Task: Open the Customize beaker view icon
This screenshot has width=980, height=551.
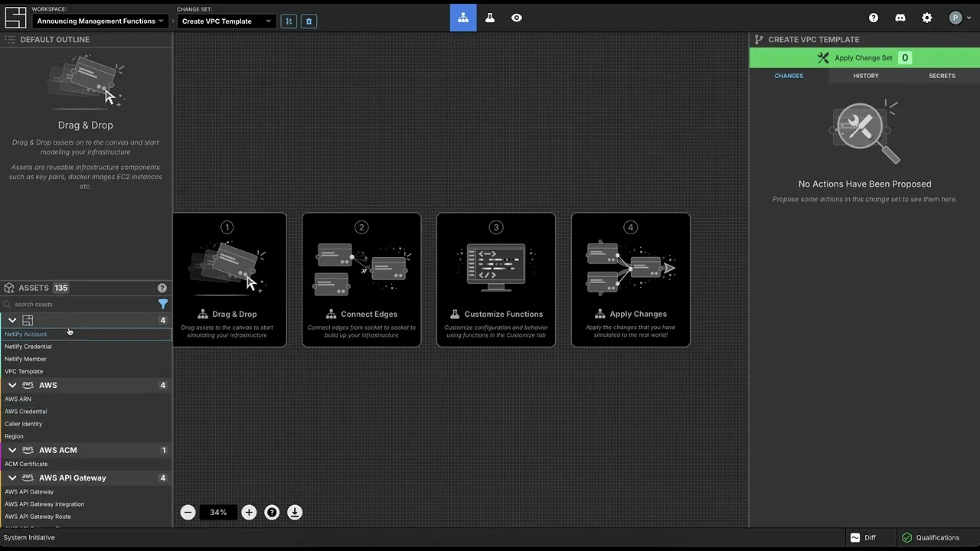Action: (490, 18)
